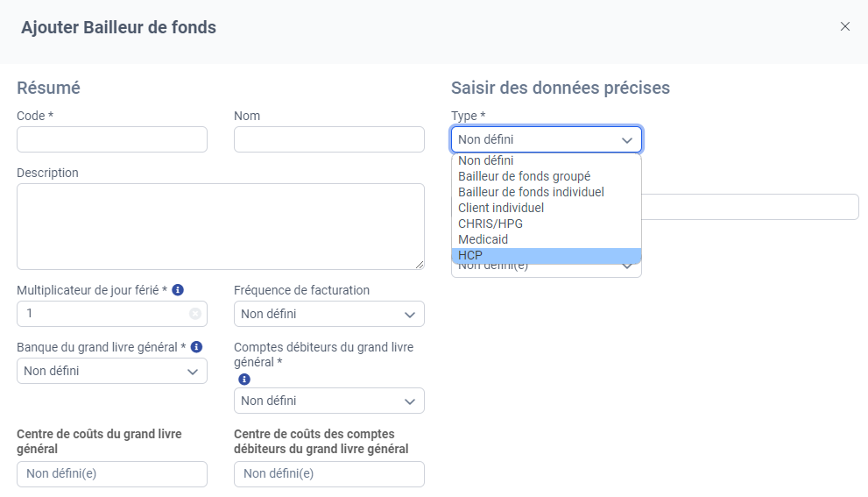The image size is (868, 497).
Task: Open Banque du grand livre général dropdown
Action: pyautogui.click(x=112, y=372)
